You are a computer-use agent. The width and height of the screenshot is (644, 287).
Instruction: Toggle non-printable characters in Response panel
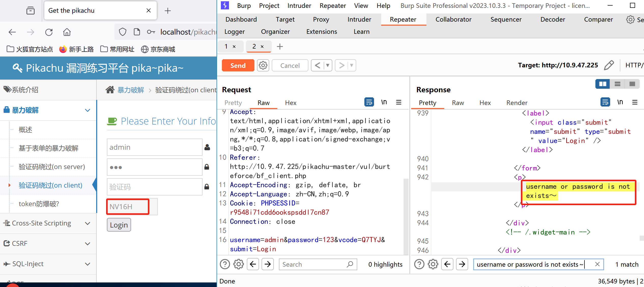pos(620,102)
